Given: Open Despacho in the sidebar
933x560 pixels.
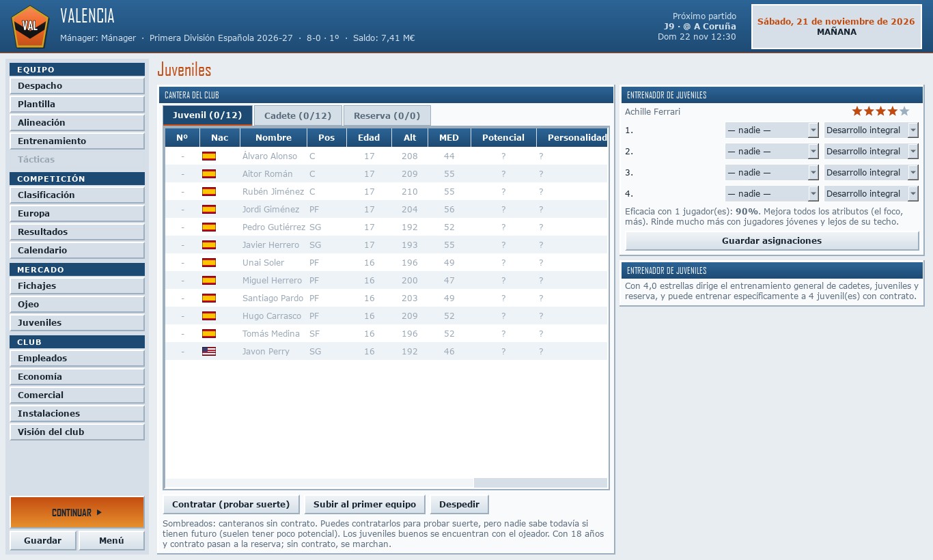Looking at the screenshot, I should (x=77, y=86).
